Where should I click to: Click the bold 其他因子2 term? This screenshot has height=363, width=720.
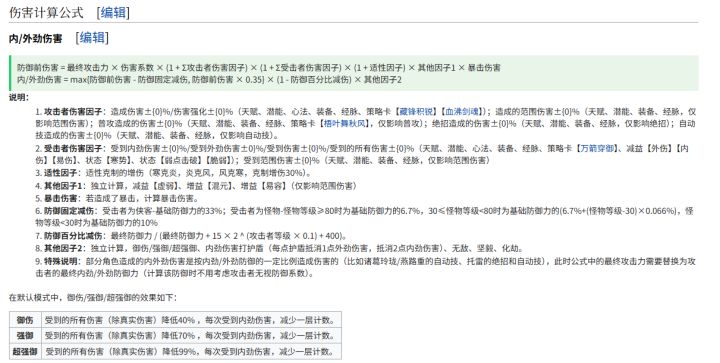tap(62, 248)
